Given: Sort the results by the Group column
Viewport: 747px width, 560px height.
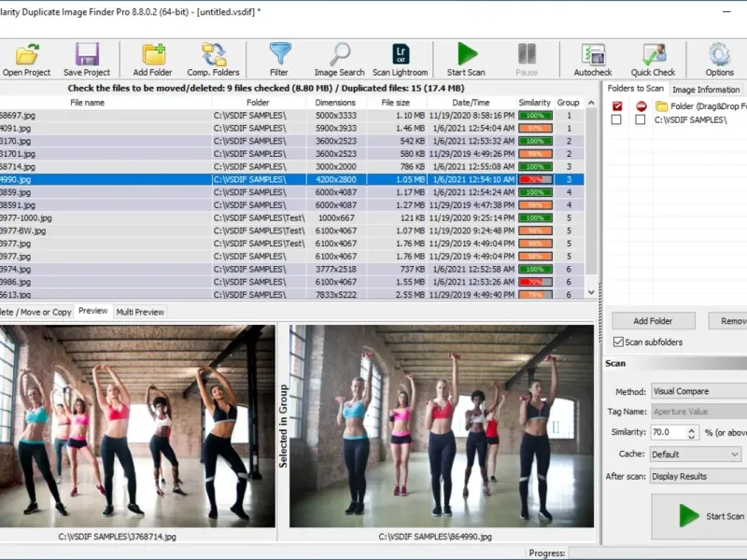Looking at the screenshot, I should point(569,103).
